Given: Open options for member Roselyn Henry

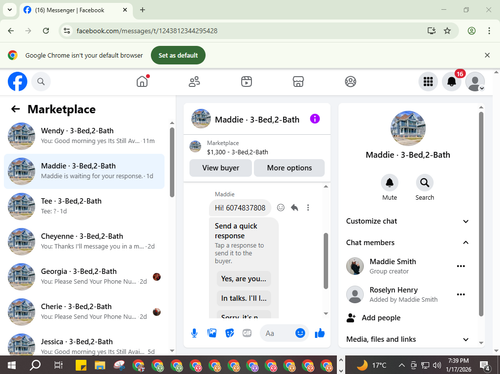Looking at the screenshot, I should (461, 294).
